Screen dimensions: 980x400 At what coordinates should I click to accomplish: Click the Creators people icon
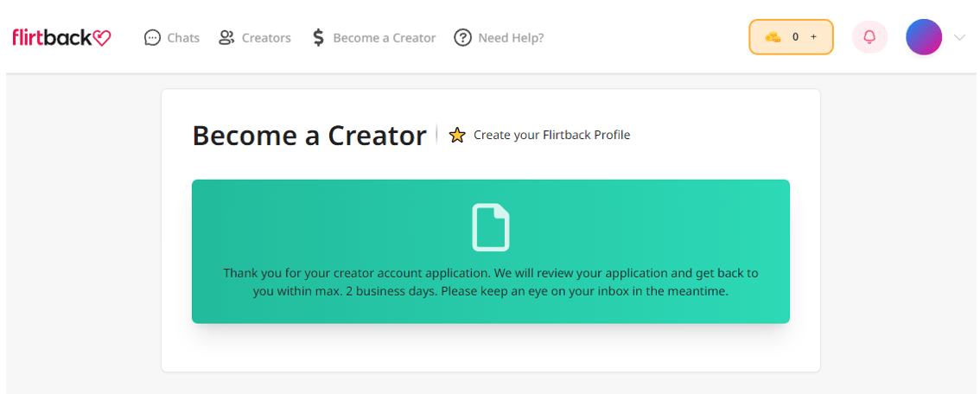(226, 37)
